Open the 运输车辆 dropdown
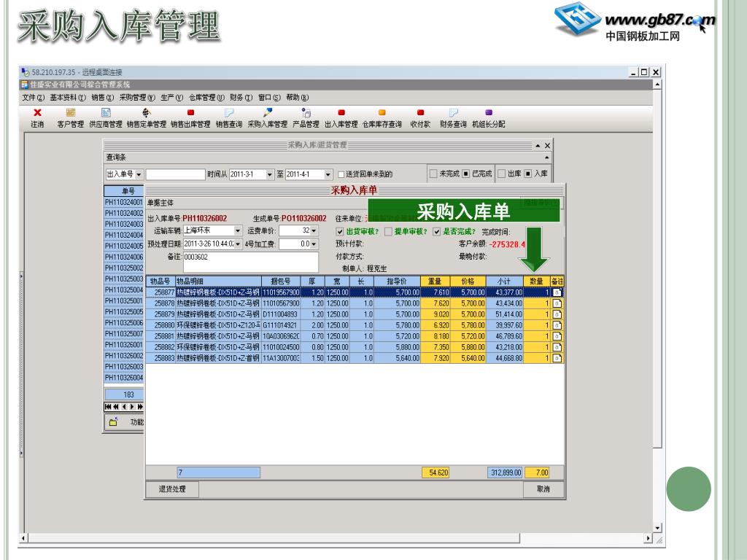Viewport: 747px width, 560px height. click(x=238, y=231)
